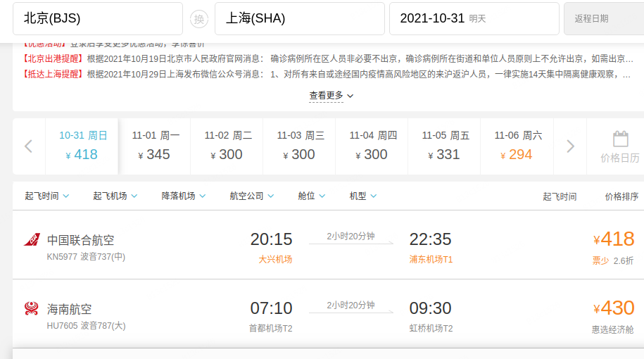Image resolution: width=644 pixels, height=359 pixels.
Task: Select the 11-01 周一 date tab
Action: tap(154, 146)
